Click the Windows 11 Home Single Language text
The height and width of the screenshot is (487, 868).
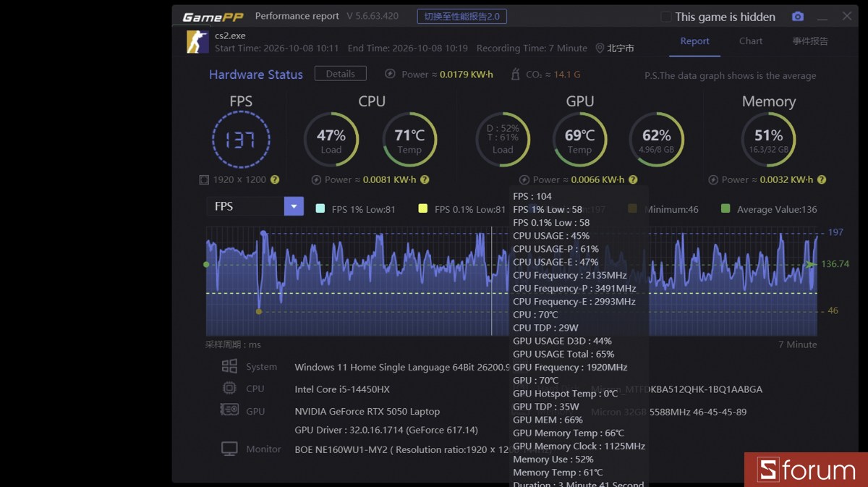tap(401, 367)
